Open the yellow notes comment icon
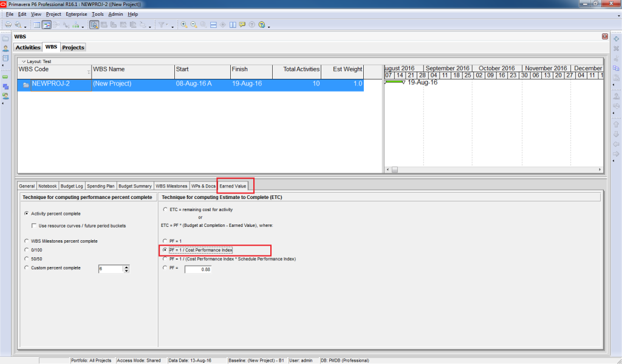Image resolution: width=622 pixels, height=364 pixels. click(x=242, y=24)
